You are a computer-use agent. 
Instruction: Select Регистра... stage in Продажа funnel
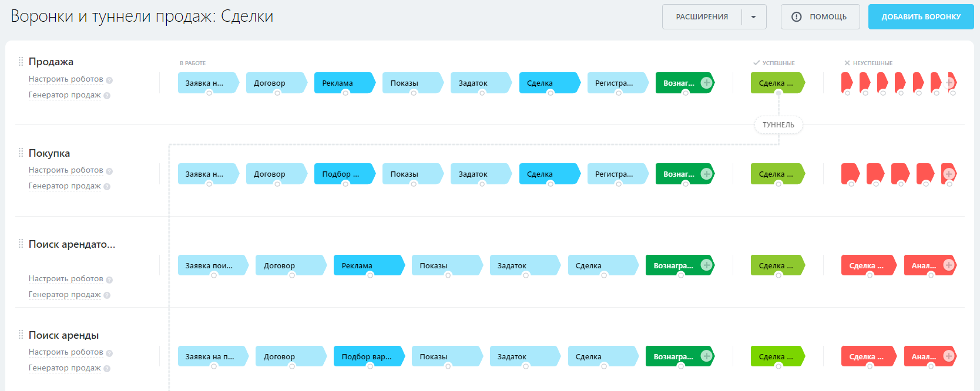618,83
